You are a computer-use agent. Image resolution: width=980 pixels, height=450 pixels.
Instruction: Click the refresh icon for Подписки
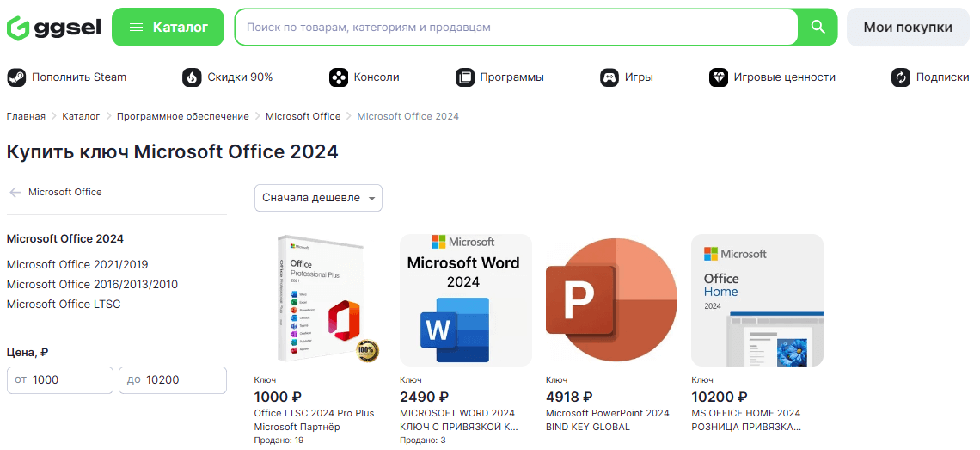point(901,77)
